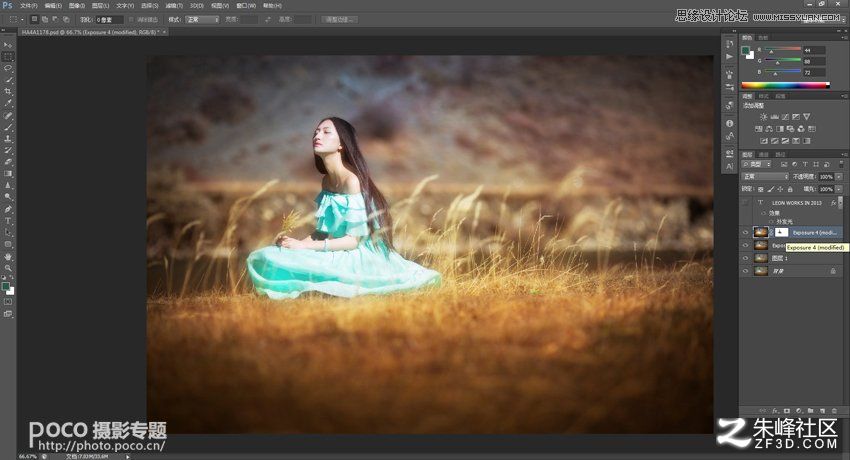
Task: Select the New Selection mode button
Action: 34,19
